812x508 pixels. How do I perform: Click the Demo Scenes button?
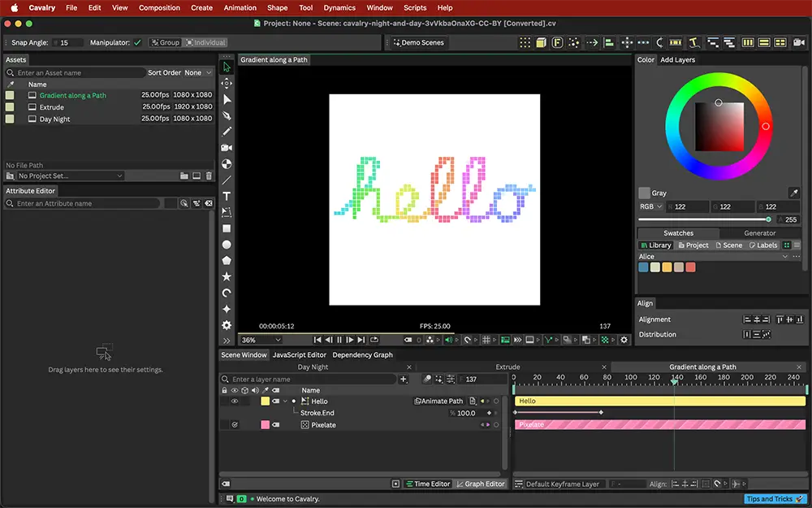coord(418,42)
